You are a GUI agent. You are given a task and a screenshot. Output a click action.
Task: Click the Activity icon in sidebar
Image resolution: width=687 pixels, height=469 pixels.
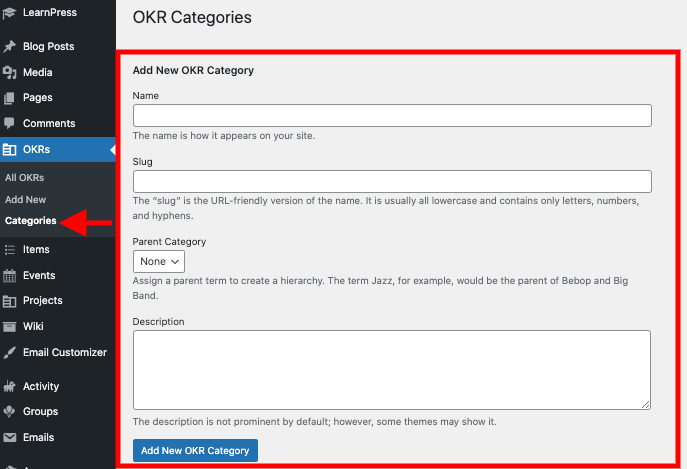[10, 386]
